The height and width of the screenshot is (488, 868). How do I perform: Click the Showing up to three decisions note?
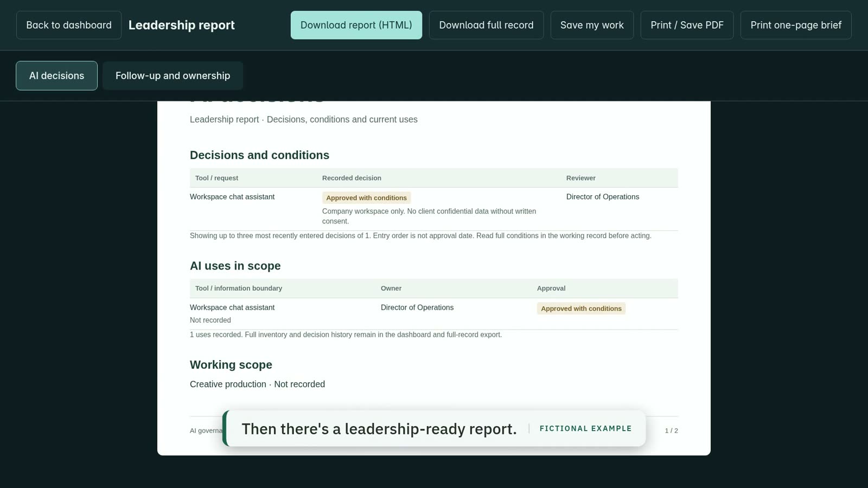(420, 235)
